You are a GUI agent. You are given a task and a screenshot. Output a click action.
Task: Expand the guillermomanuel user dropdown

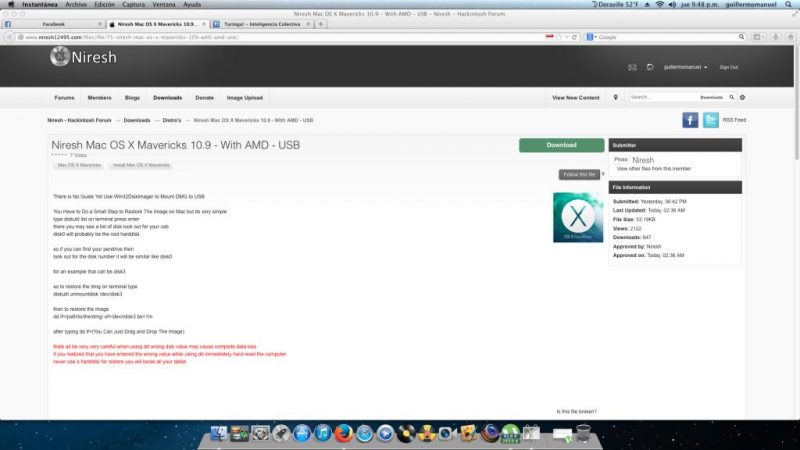click(x=685, y=67)
